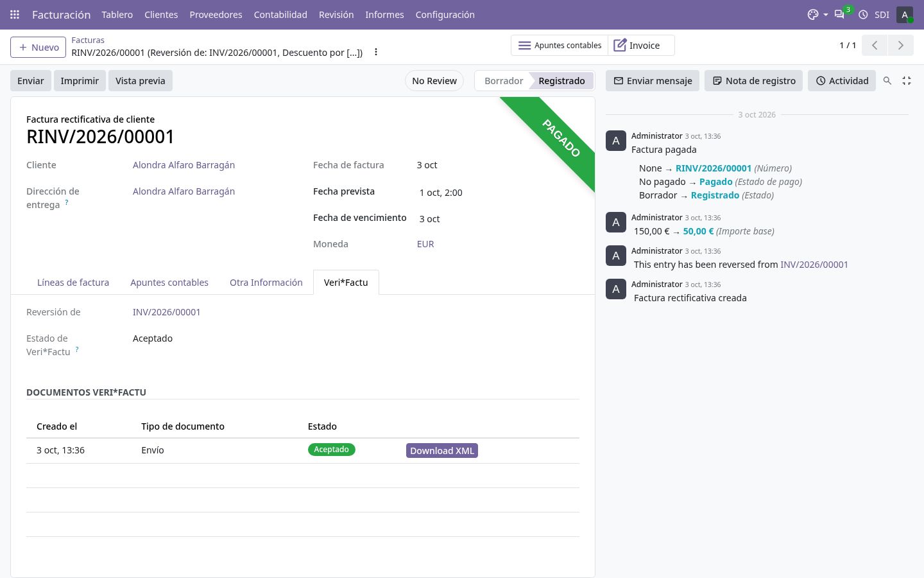Click the Vista previa button
Screen dimensions: 924x578
tap(141, 81)
